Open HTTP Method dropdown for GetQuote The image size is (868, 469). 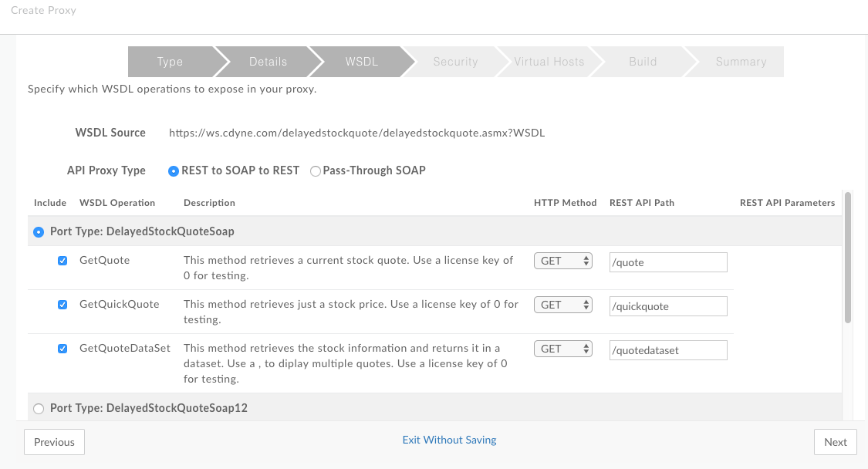tap(563, 261)
